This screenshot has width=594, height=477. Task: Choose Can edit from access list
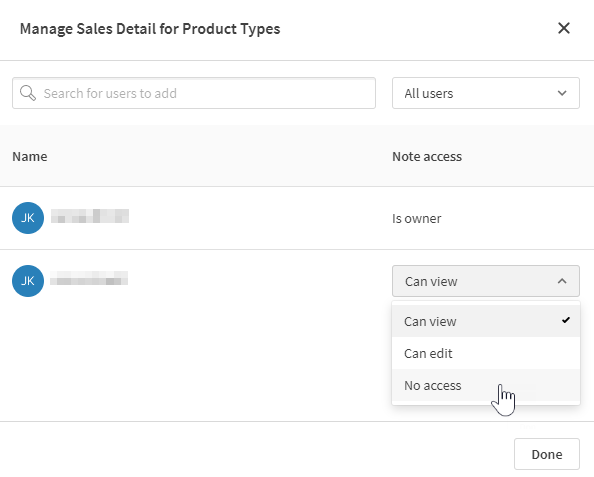tap(486, 353)
